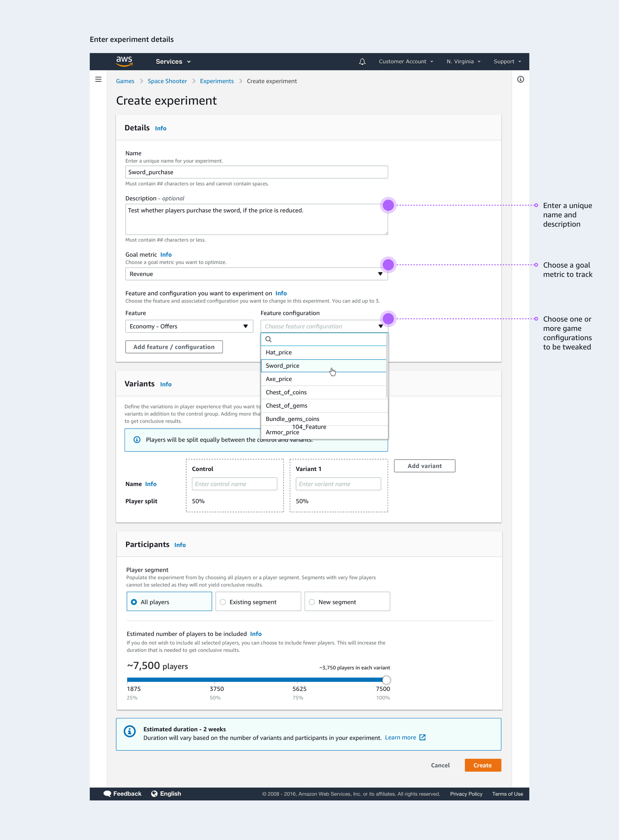619x840 pixels.
Task: Go to the Space Shooter breadcrumb
Action: coord(167,81)
